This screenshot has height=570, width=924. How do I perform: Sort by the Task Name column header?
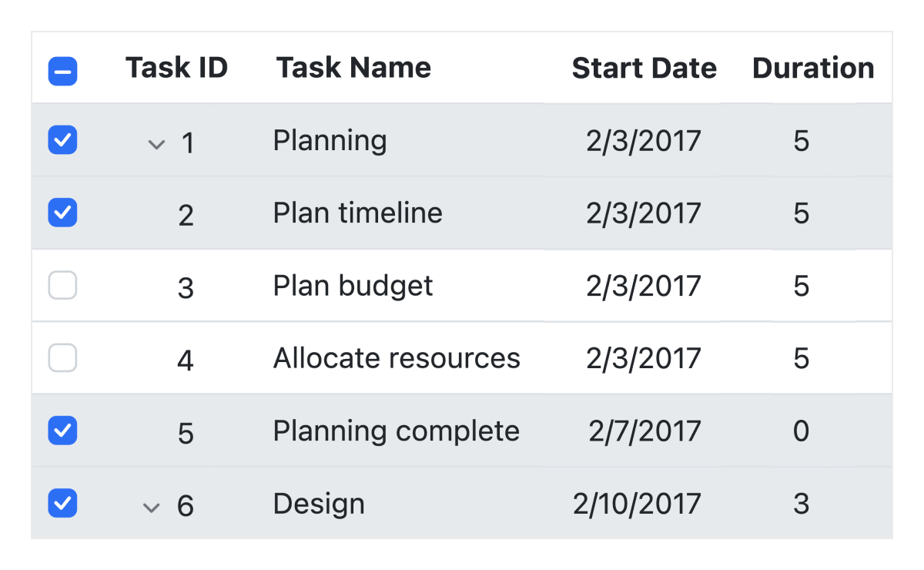click(x=353, y=68)
